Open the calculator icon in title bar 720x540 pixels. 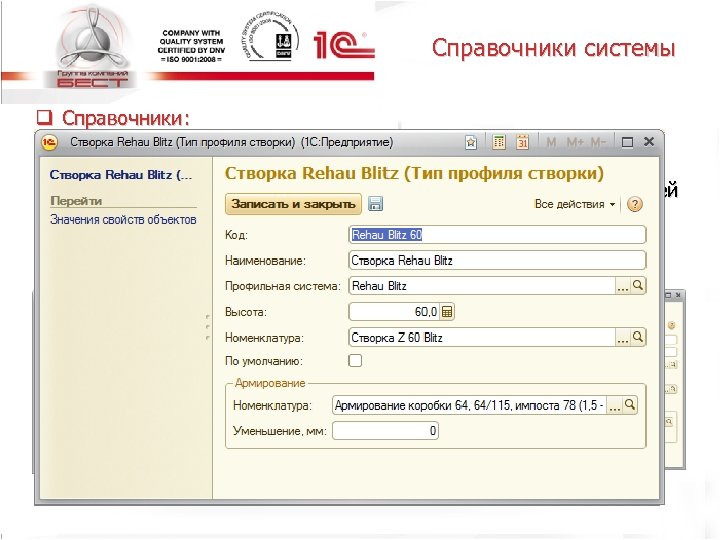point(499,142)
